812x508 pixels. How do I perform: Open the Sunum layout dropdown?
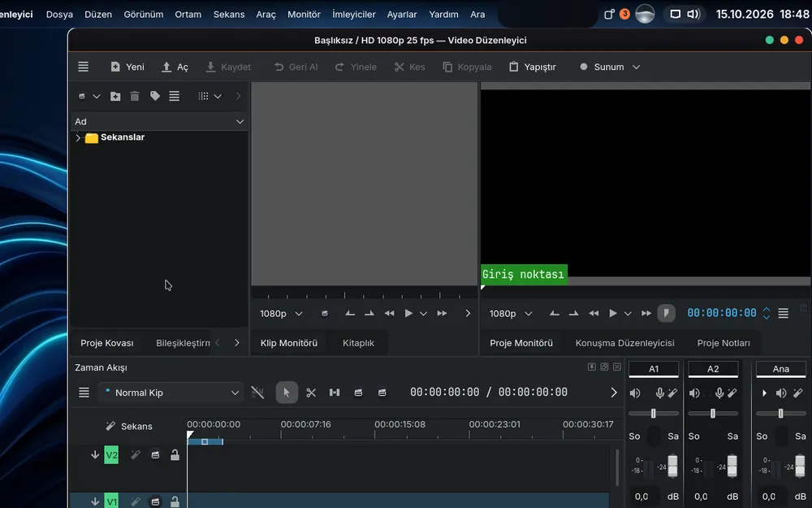610,67
